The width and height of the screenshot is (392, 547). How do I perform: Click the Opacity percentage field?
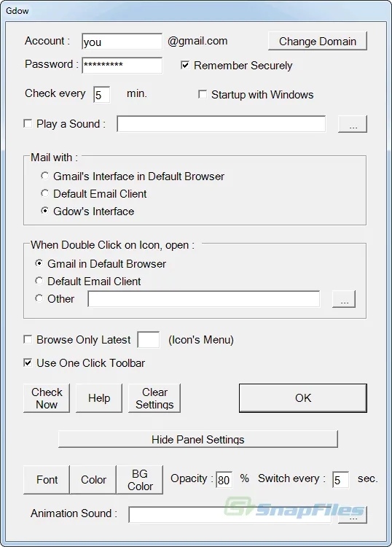tap(224, 480)
